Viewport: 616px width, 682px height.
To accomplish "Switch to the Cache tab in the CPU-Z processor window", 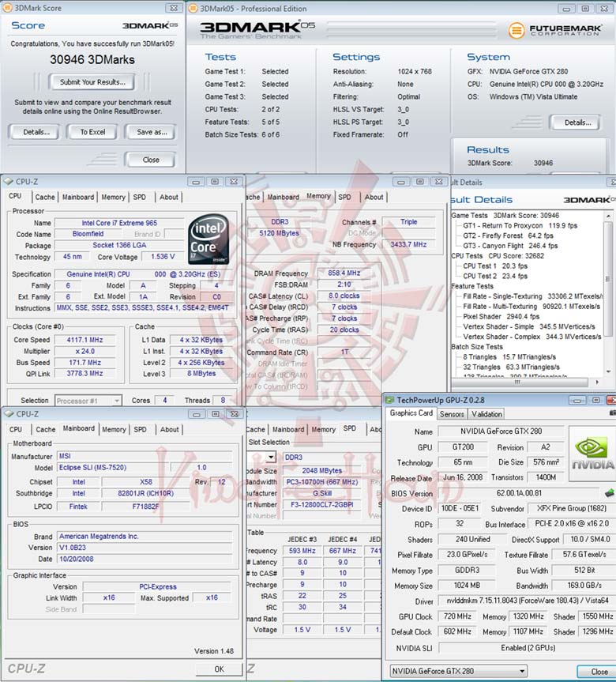I will (45, 197).
